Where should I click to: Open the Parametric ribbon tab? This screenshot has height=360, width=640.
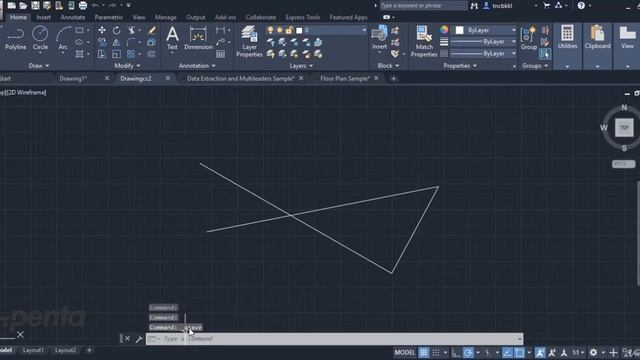coord(109,17)
